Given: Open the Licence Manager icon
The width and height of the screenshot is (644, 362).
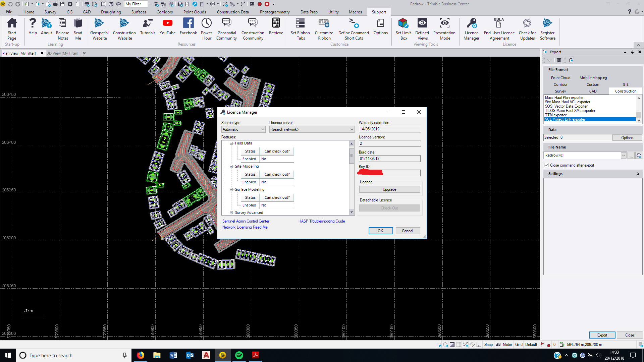Looking at the screenshot, I should tap(472, 28).
